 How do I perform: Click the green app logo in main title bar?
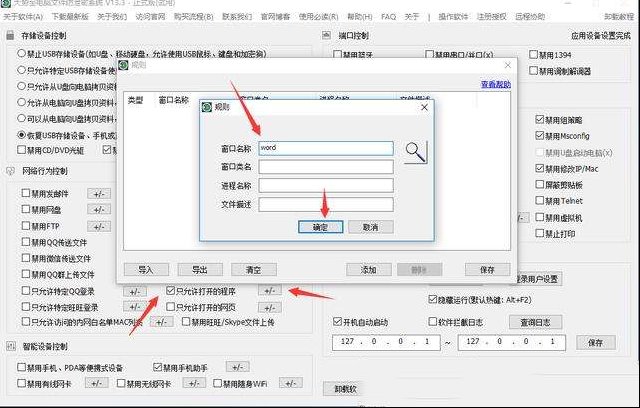pyautogui.click(x=5, y=3)
